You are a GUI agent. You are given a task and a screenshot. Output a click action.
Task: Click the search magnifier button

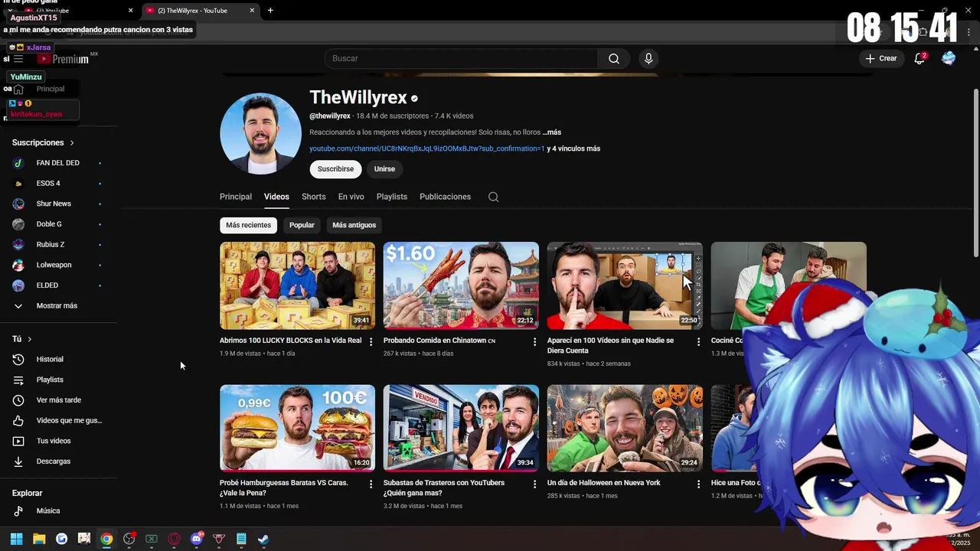[x=614, y=59]
